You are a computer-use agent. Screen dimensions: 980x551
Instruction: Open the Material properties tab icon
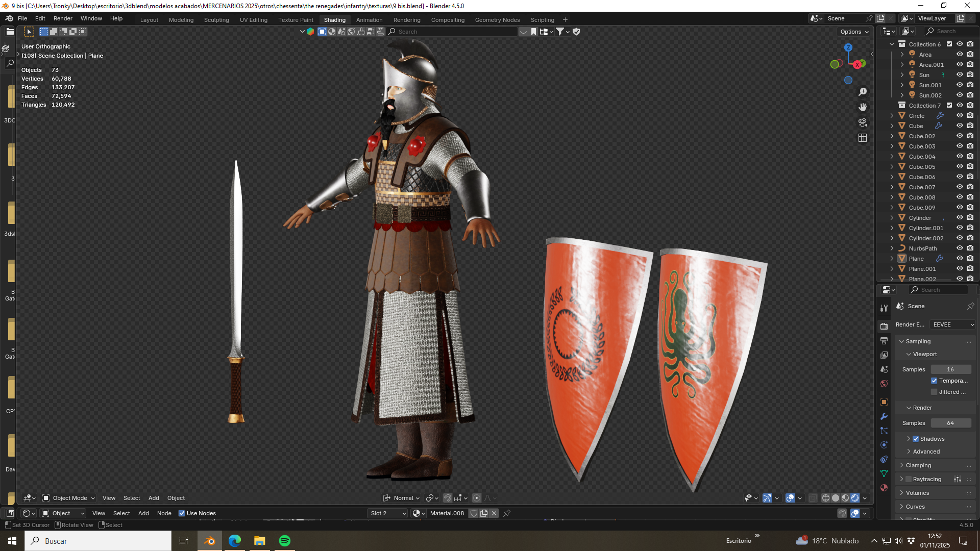tap(884, 488)
